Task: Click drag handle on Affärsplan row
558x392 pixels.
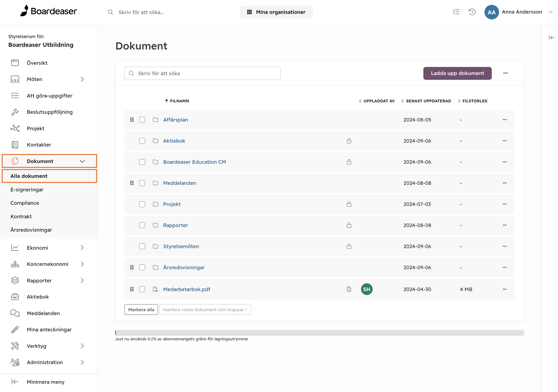Action: coord(132,120)
